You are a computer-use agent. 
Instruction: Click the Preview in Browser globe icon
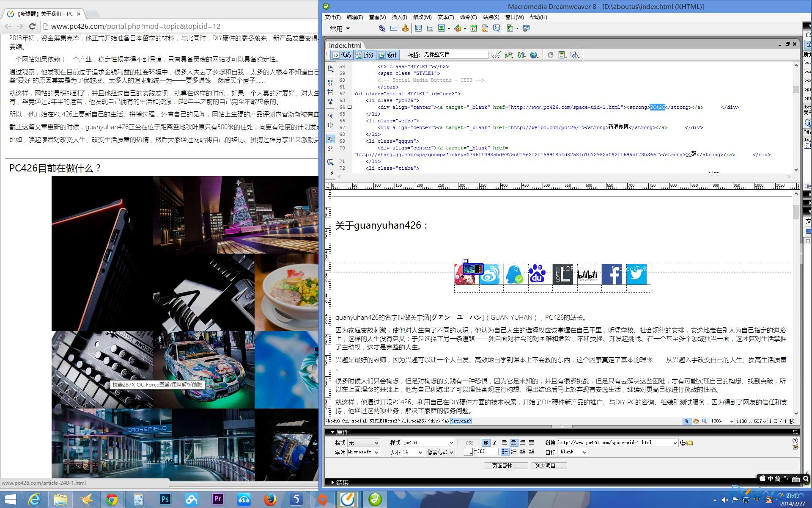[x=534, y=55]
